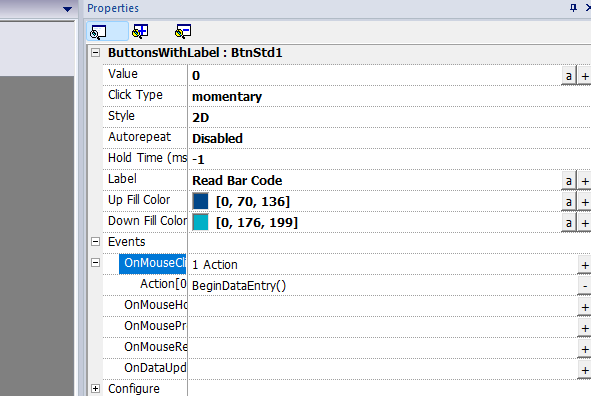This screenshot has height=396, width=591.
Task: Collapse the OnMouseClick event node
Action: pyautogui.click(x=96, y=263)
